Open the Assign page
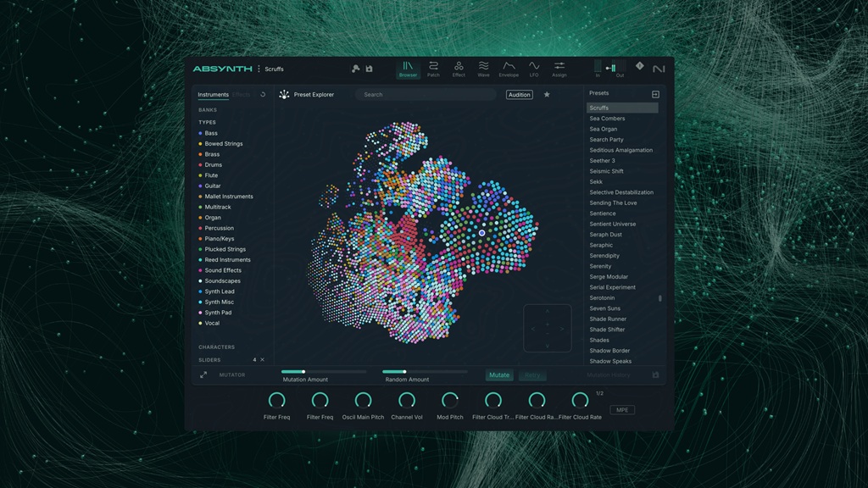868x488 pixels. tap(560, 68)
